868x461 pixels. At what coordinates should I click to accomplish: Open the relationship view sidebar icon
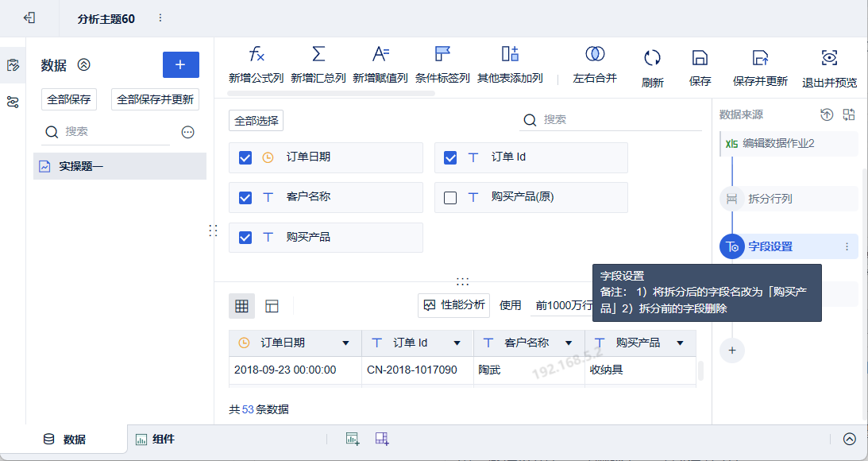[x=13, y=102]
